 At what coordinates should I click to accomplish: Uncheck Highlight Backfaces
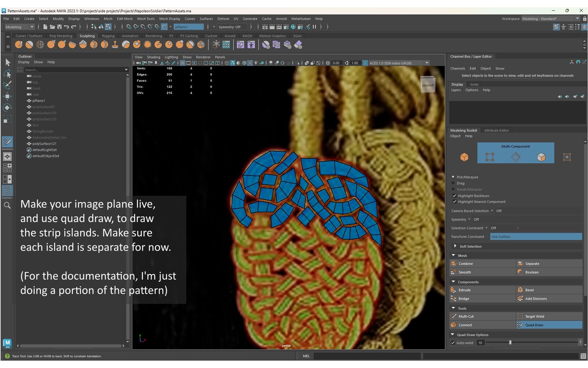(x=455, y=196)
